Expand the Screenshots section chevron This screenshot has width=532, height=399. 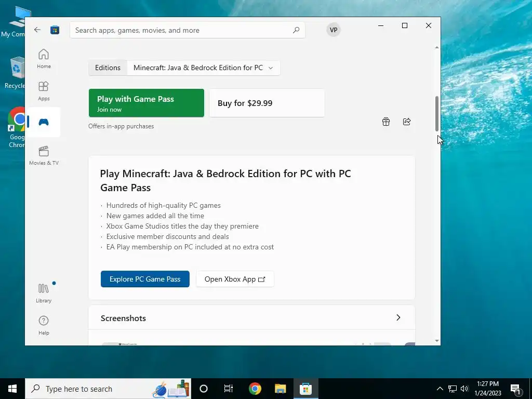click(398, 317)
